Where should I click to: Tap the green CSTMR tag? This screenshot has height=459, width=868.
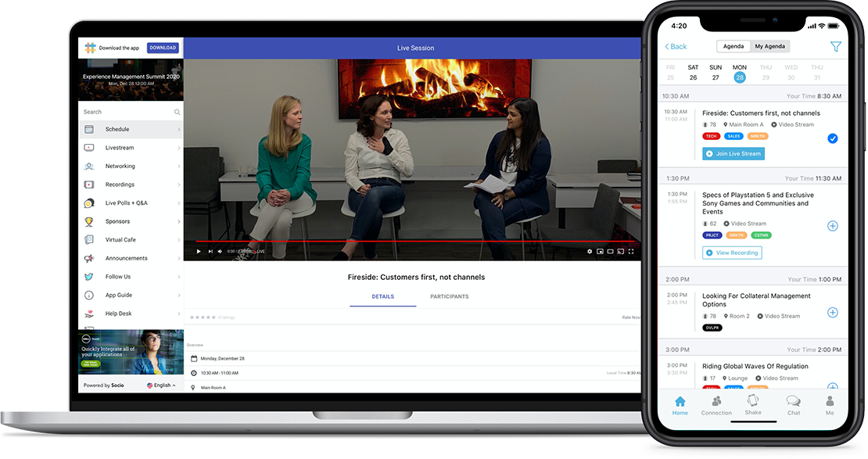(x=761, y=235)
